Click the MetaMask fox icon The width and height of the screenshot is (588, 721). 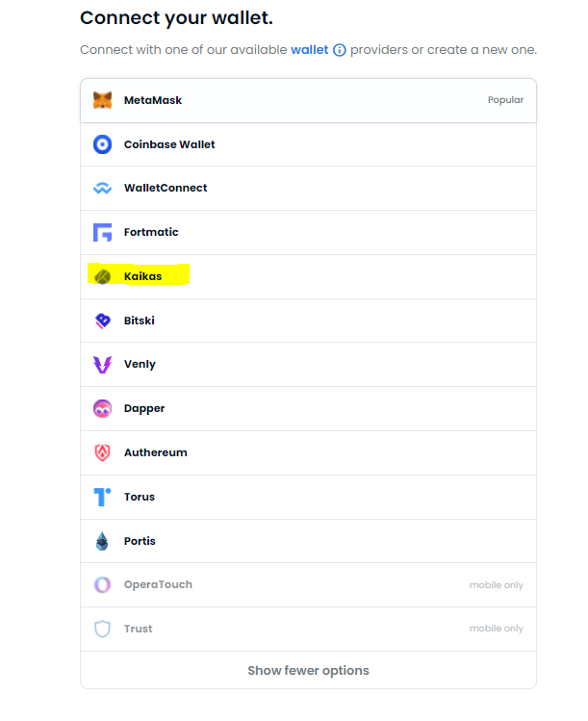(102, 100)
